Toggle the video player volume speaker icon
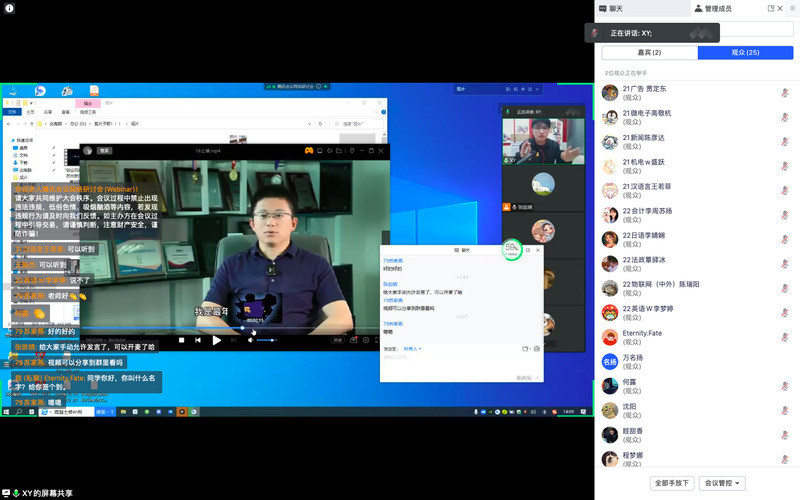 tap(250, 340)
